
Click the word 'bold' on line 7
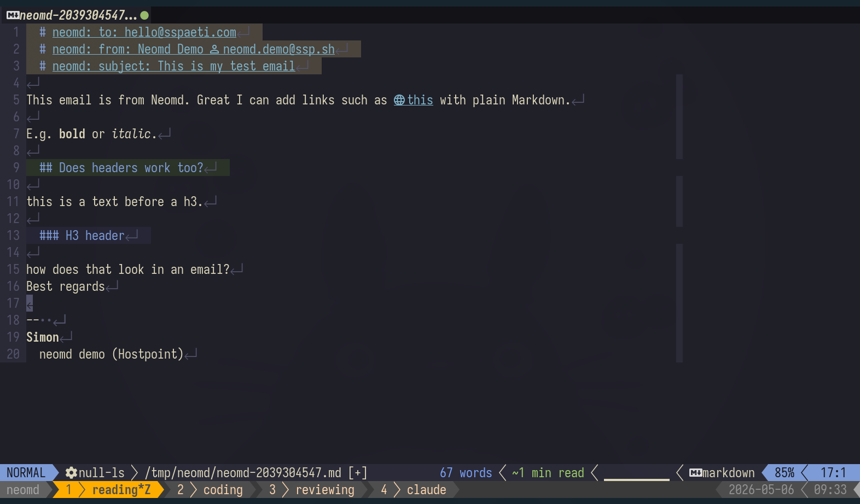click(x=72, y=134)
